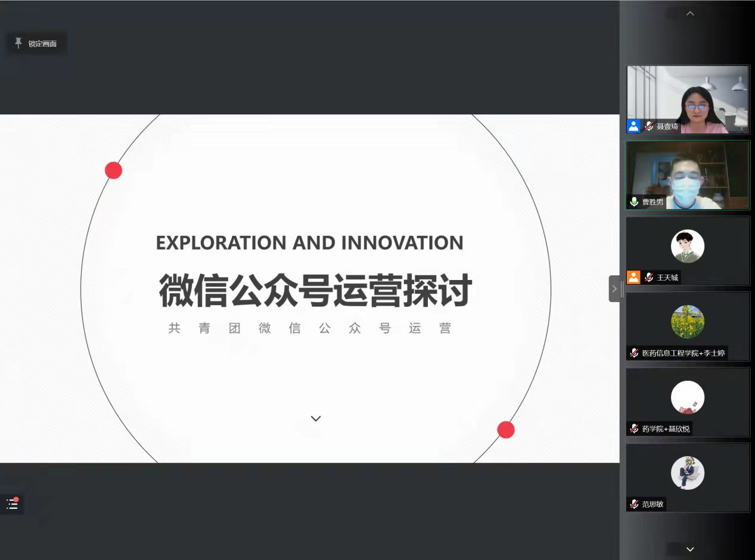The height and width of the screenshot is (560, 755).
Task: Select 范思敏's round avatar picture
Action: (x=688, y=473)
